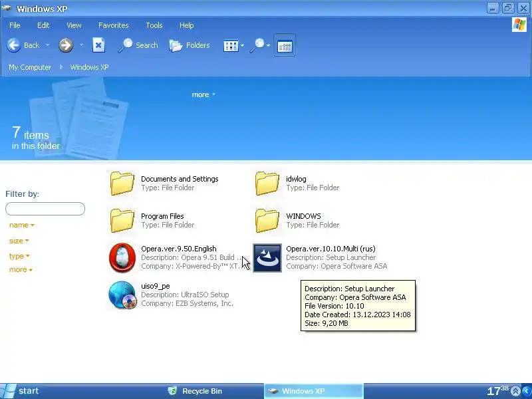Click the green Forward arrow button
This screenshot has width=532, height=399.
[x=66, y=45]
